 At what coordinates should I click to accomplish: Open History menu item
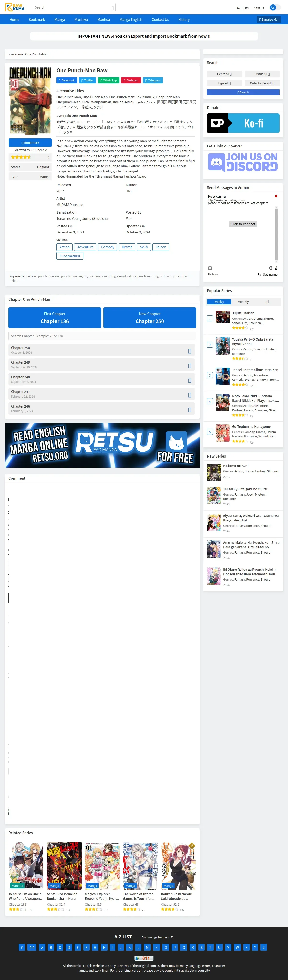[x=184, y=19]
